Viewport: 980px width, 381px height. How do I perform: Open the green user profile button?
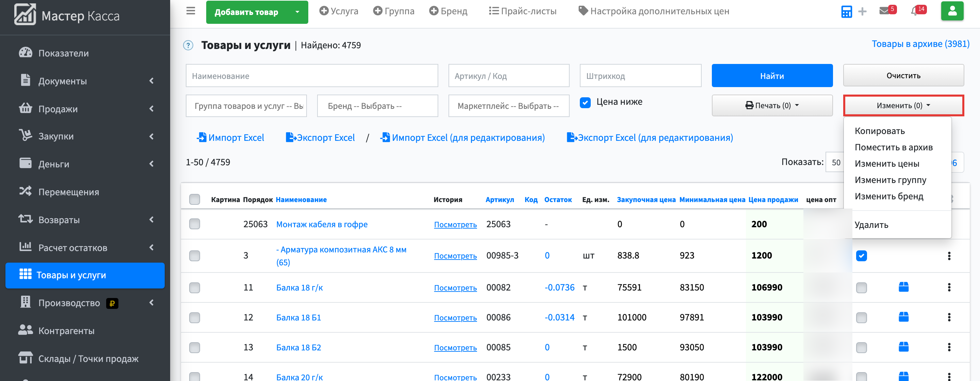952,11
